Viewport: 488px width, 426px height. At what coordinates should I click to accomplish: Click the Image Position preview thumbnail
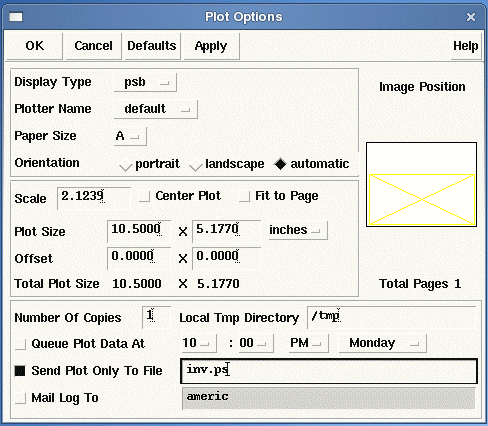click(421, 185)
